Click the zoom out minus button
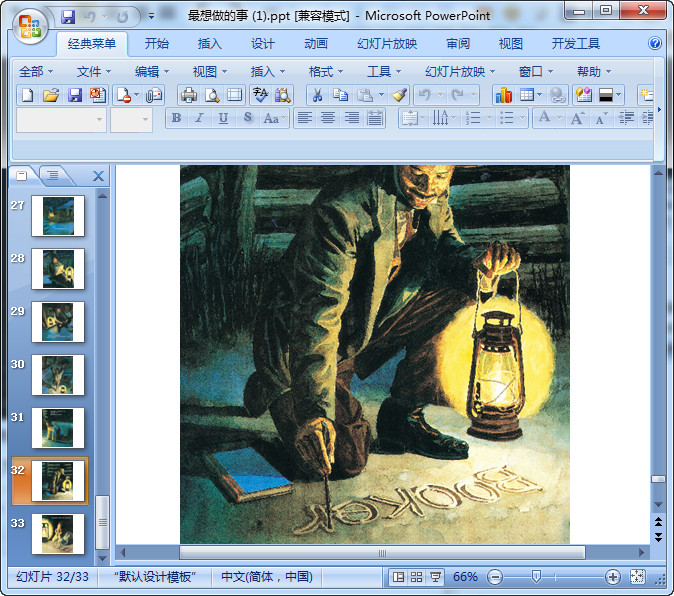The height and width of the screenshot is (596, 674). click(x=495, y=577)
